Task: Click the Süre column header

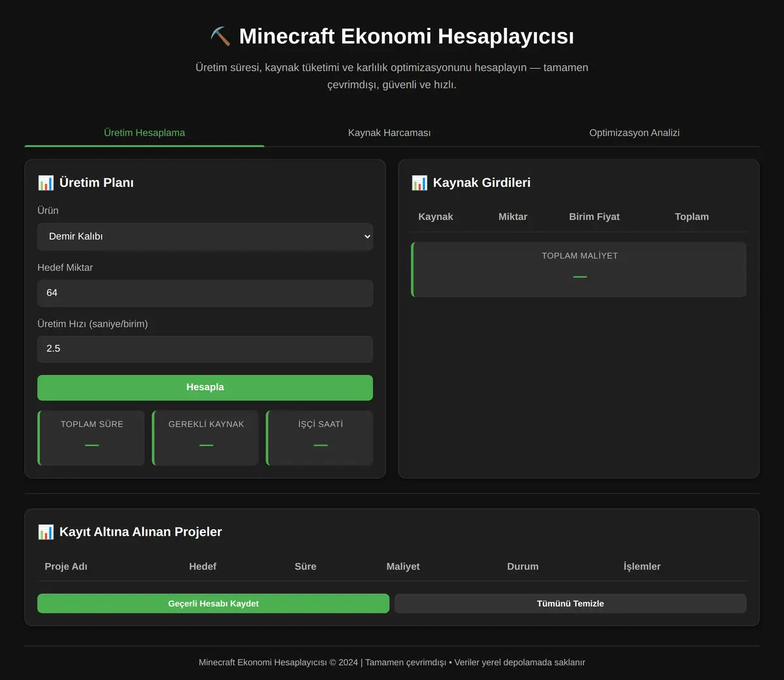Action: 306,567
